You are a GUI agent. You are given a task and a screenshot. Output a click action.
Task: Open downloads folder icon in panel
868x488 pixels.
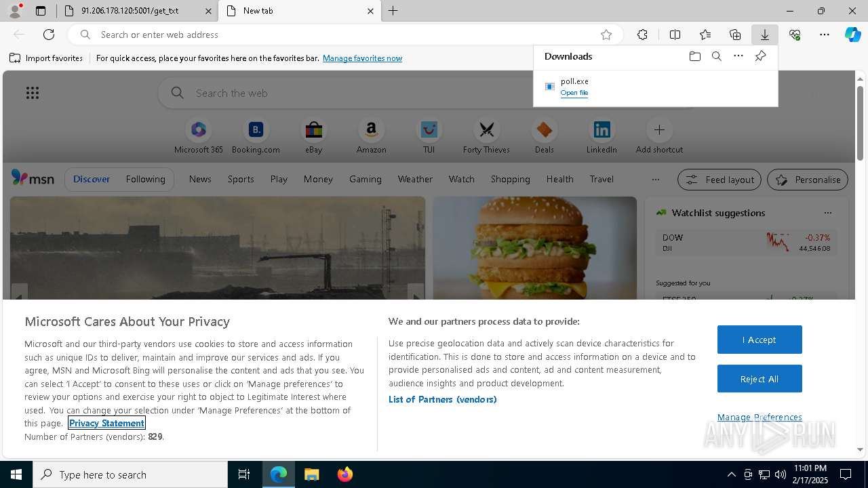tap(694, 56)
